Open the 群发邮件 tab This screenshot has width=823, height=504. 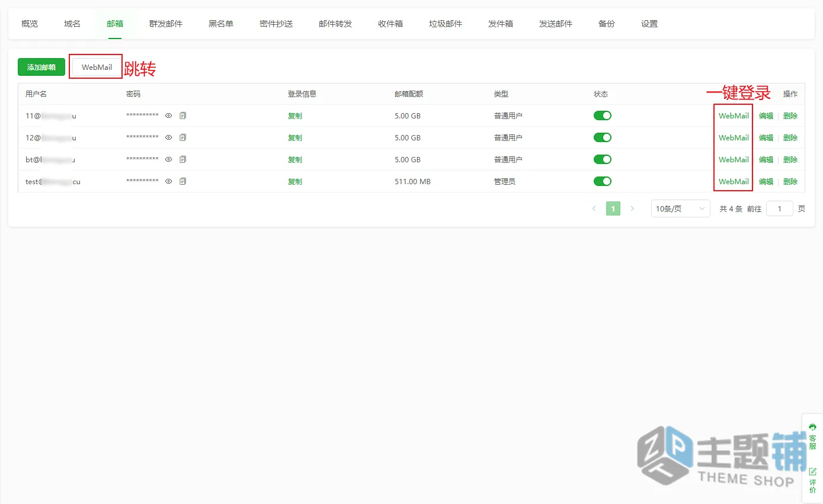(166, 24)
